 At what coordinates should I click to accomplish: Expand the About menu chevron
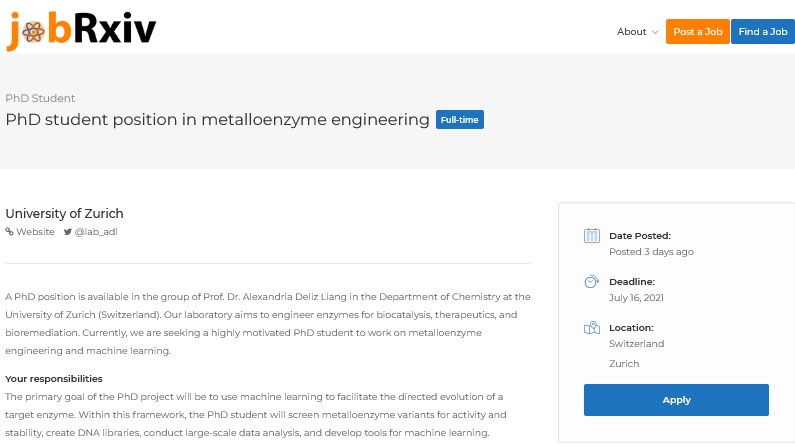point(655,32)
